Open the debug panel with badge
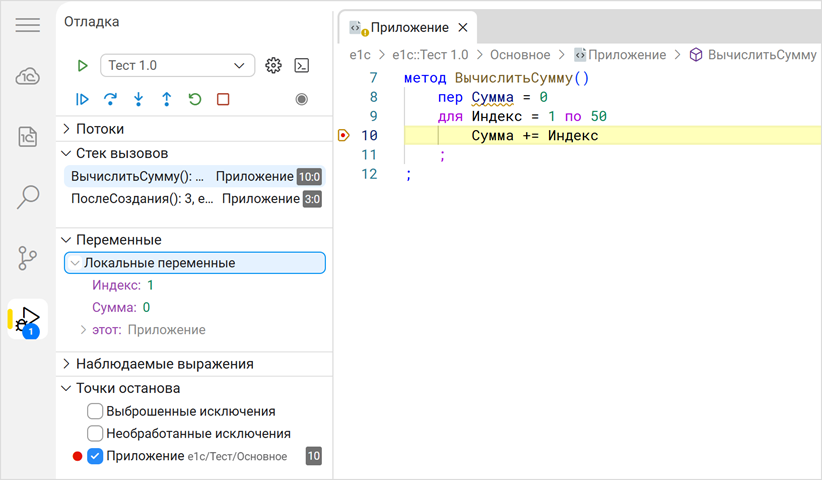 point(27,320)
